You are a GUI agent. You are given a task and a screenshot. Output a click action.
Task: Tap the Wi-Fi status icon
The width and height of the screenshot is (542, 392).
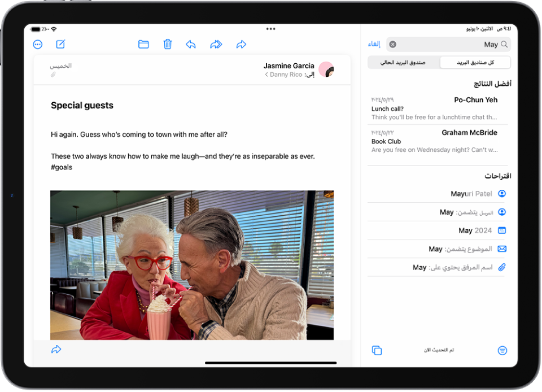click(x=54, y=29)
